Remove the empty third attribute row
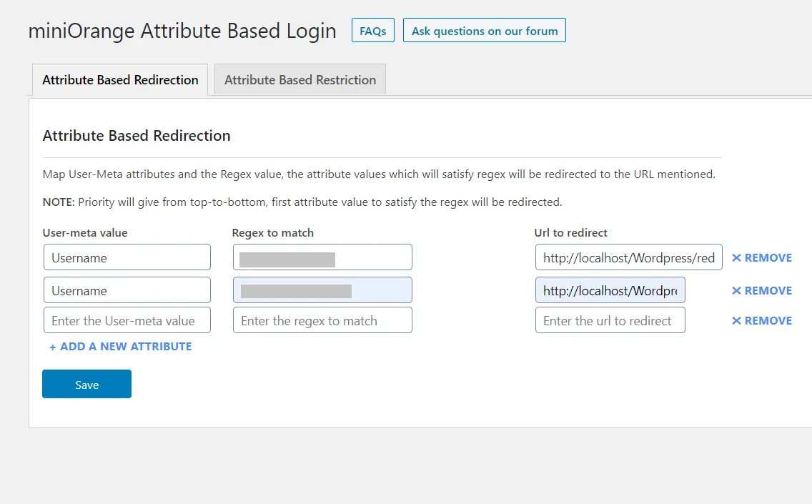Screen dimensions: 812x504 tap(762, 321)
